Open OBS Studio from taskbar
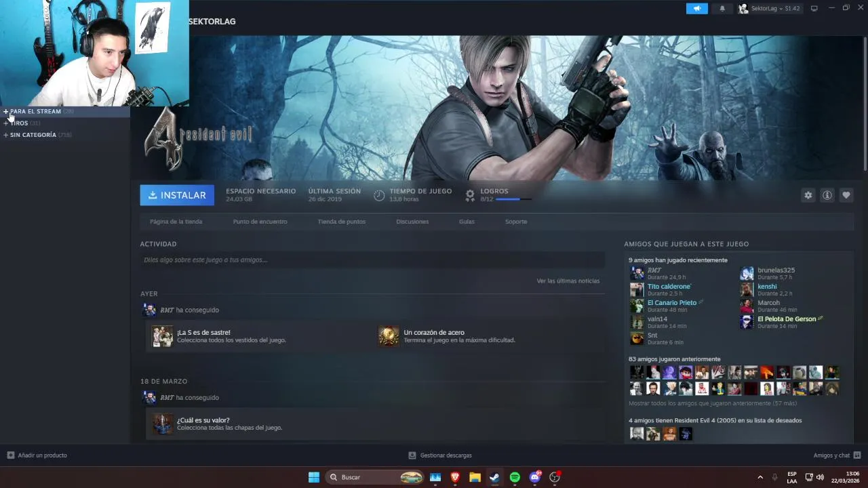 [x=555, y=477]
